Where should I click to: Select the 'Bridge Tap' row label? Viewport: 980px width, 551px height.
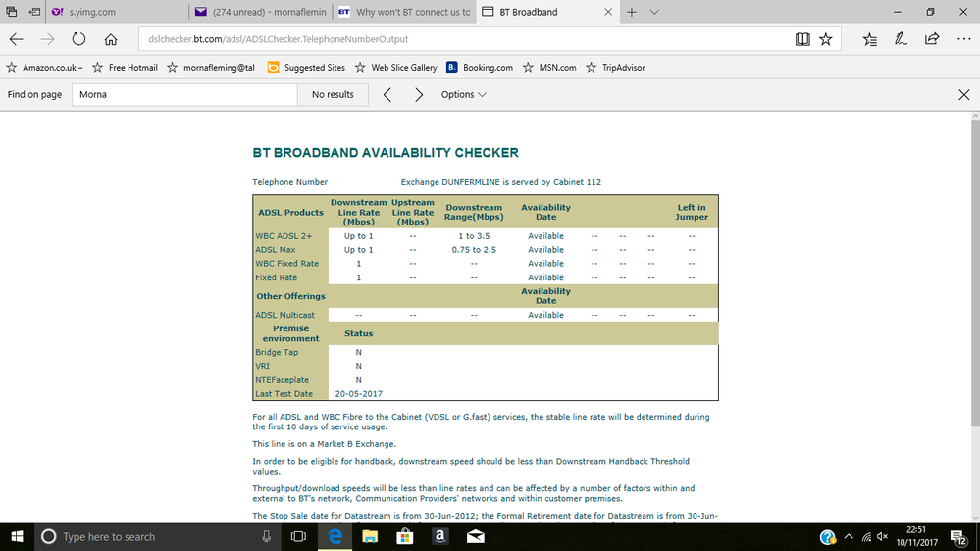click(x=277, y=352)
